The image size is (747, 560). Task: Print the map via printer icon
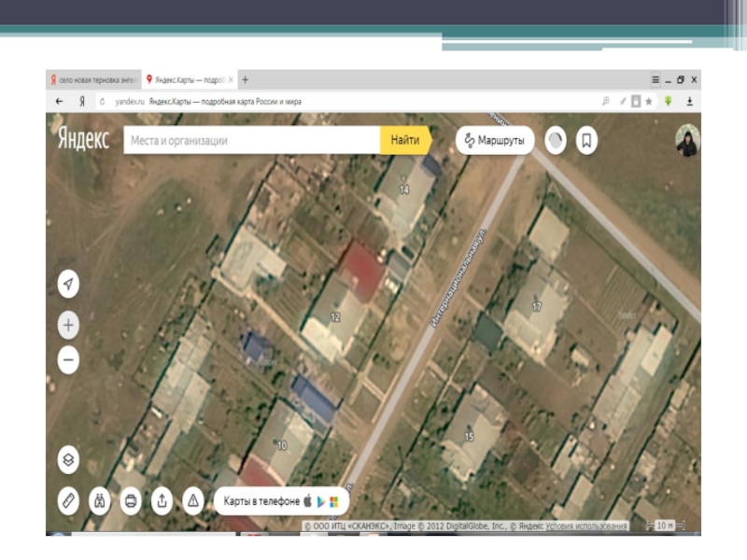point(131,501)
